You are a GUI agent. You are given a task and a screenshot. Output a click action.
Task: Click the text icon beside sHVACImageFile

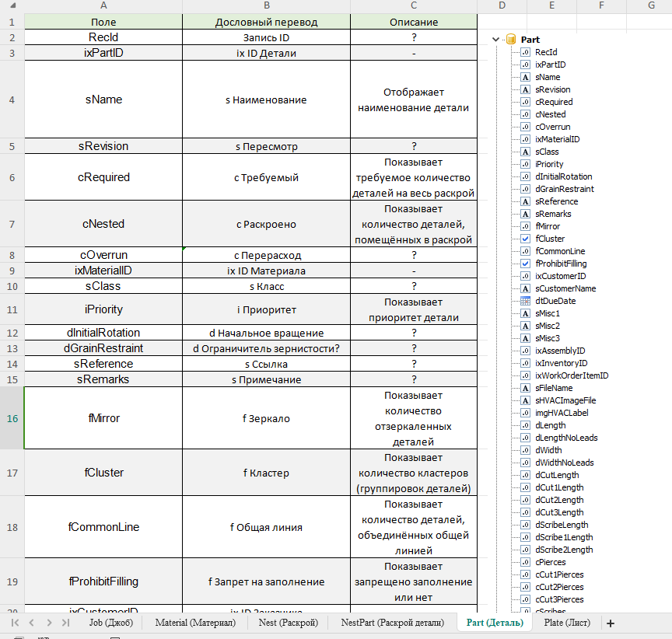pyautogui.click(x=526, y=400)
